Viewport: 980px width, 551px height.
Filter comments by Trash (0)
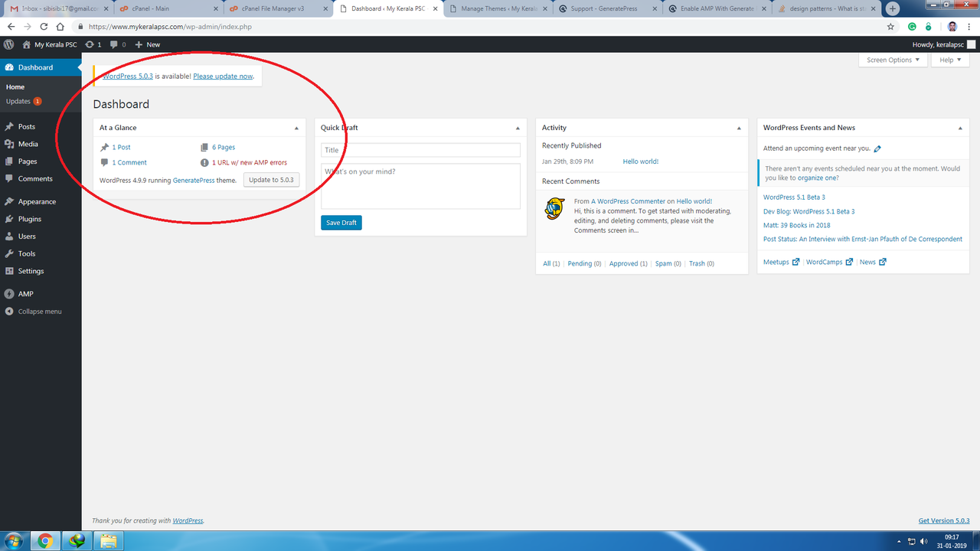coord(701,263)
